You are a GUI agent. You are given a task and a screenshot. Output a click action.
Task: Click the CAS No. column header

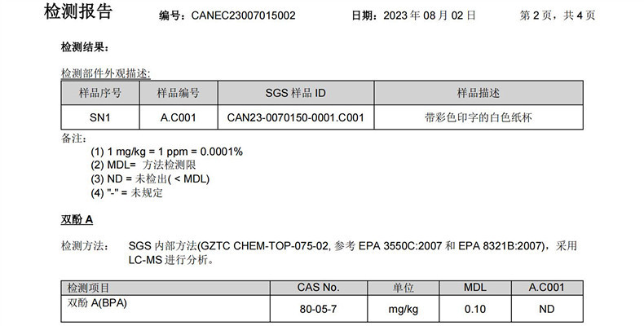click(x=318, y=288)
